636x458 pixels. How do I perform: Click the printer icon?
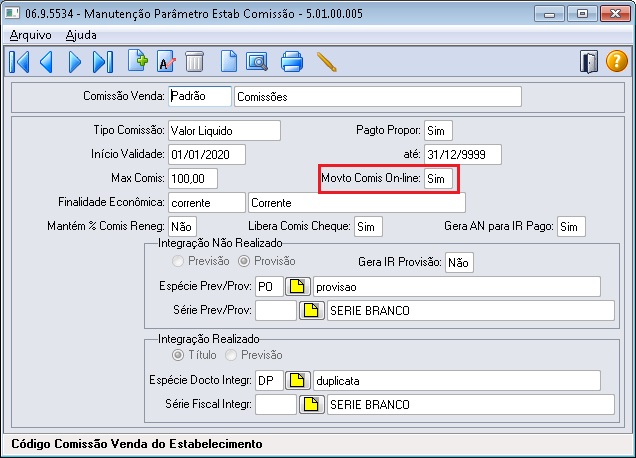[292, 62]
